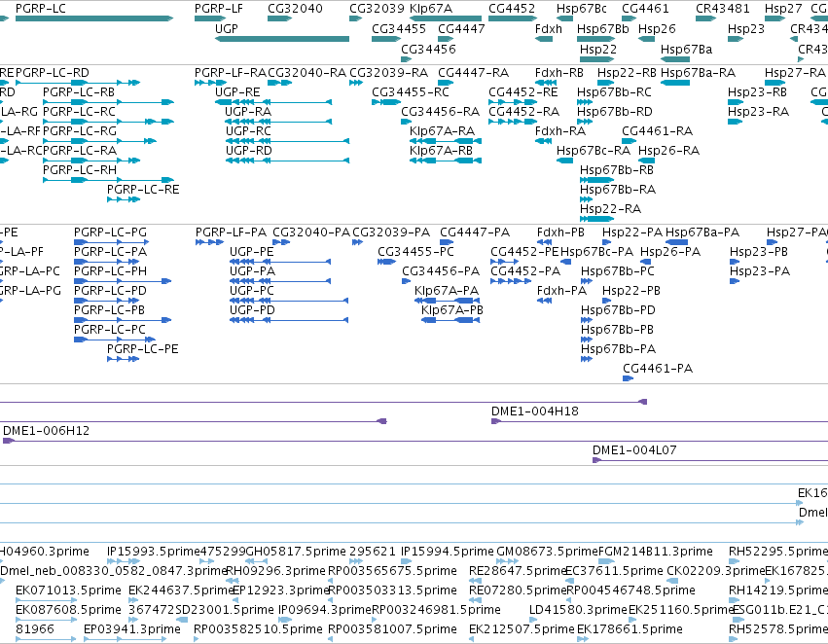This screenshot has width=828, height=644.
Task: Select the PGRP-LF gene label
Action: [x=219, y=9]
